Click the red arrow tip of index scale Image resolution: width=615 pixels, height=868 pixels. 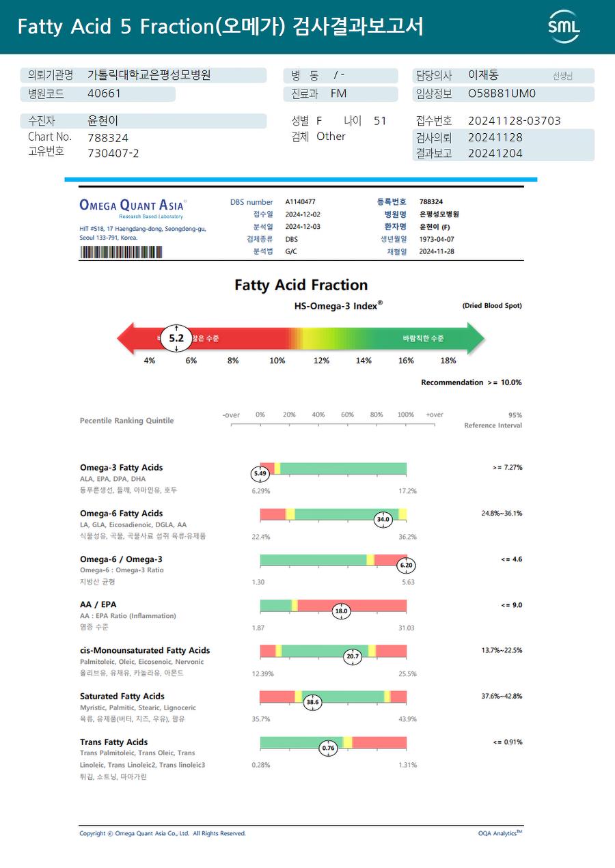126,338
